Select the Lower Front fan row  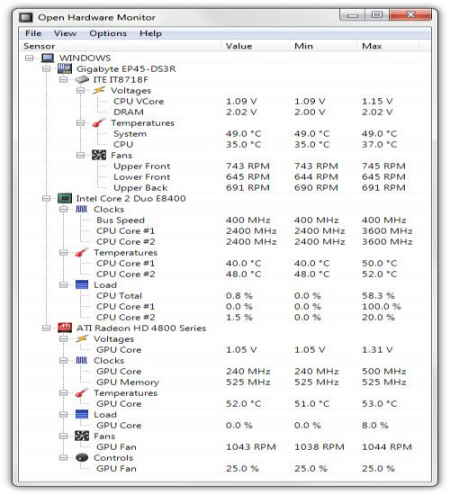click(225, 177)
